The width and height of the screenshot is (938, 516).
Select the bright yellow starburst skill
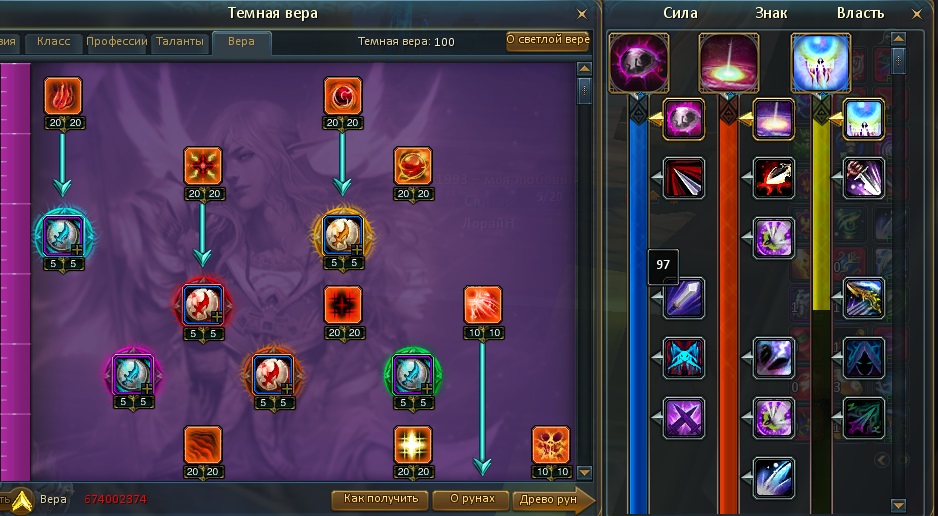click(413, 445)
